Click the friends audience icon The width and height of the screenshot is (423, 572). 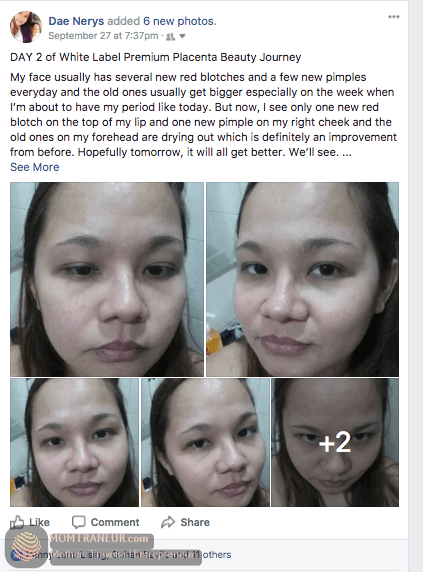pos(170,36)
